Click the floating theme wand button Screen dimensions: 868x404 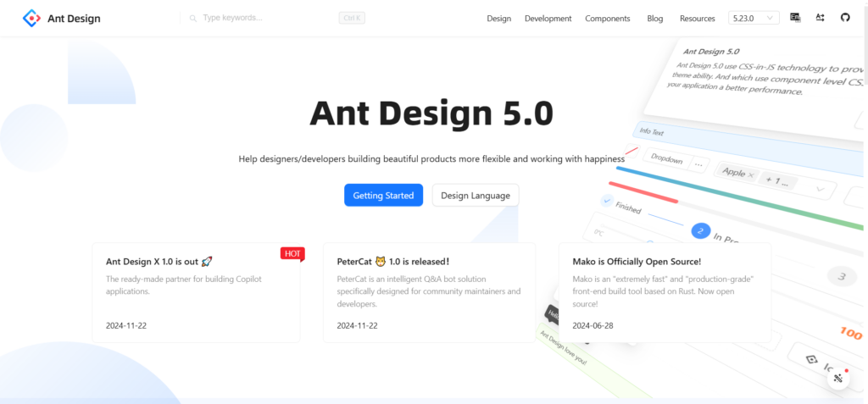[838, 379]
